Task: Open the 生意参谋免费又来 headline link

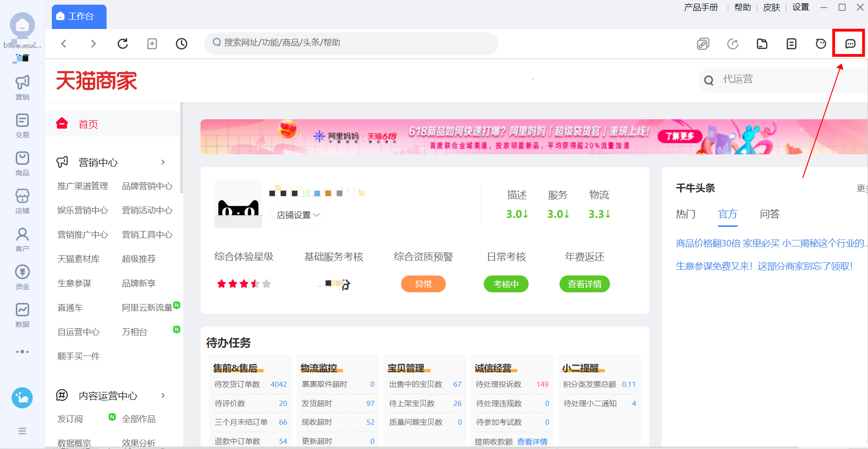Action: (764, 266)
